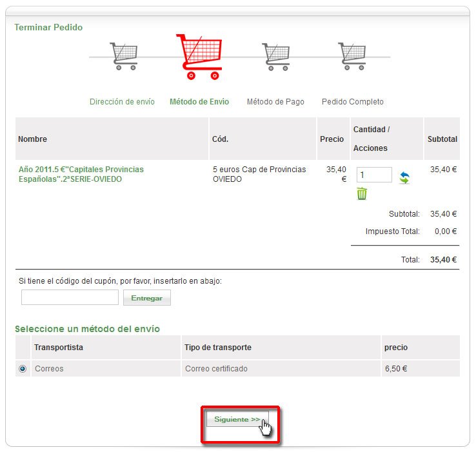Jump to the Pedido Completo step

352,102
